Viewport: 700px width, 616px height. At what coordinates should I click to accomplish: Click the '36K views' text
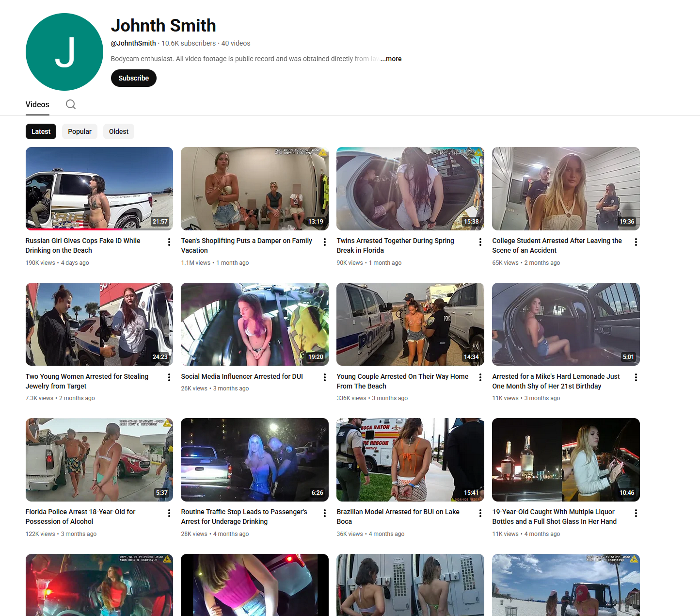tap(350, 534)
